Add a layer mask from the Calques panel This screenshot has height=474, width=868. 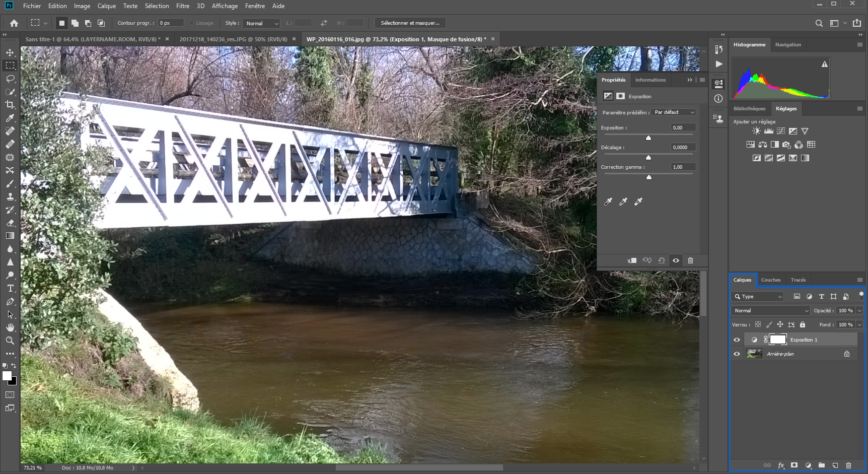(x=794, y=466)
